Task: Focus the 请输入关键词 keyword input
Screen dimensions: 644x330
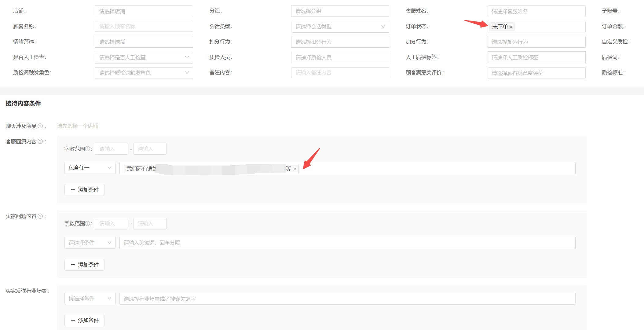Action: [347, 243]
